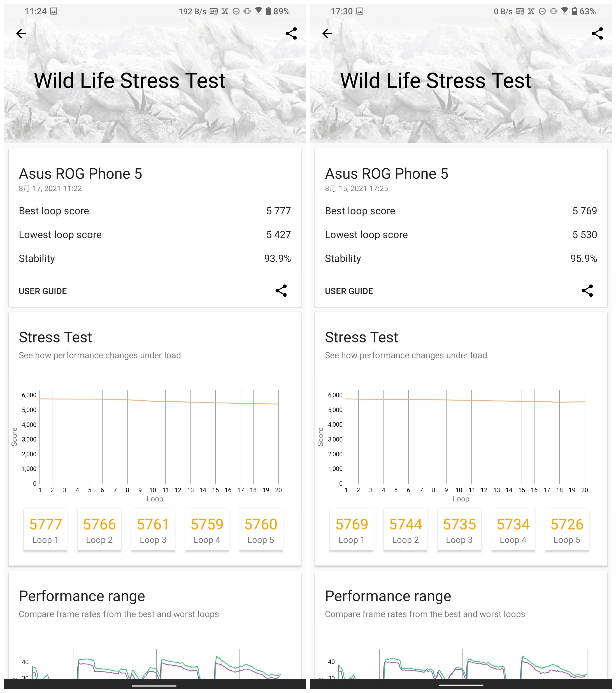Select Loop 2 card with score 5766
Screen dimensions: 616x693
[x=99, y=530]
